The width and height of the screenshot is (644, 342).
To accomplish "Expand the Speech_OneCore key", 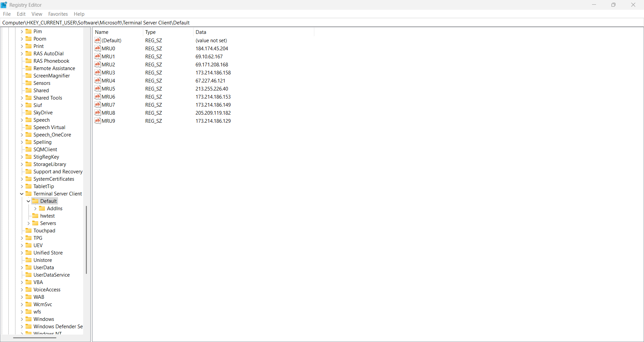I will click(x=22, y=135).
